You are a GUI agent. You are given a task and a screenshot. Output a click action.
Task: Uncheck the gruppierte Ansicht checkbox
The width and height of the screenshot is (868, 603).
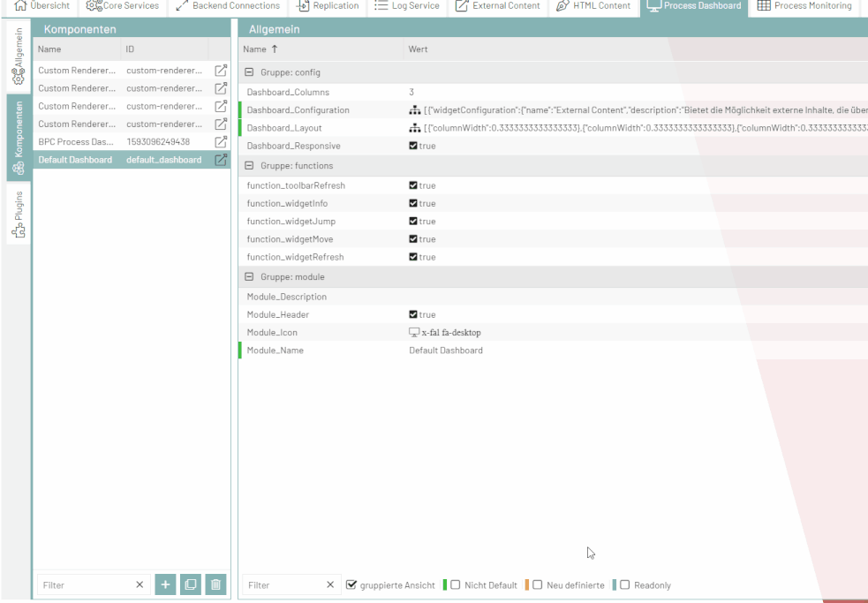351,585
